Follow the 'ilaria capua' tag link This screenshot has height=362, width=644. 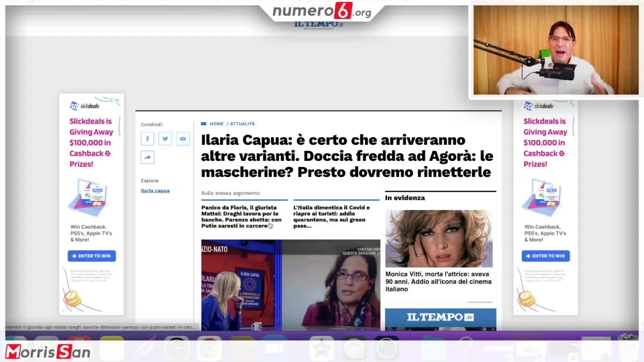[155, 191]
